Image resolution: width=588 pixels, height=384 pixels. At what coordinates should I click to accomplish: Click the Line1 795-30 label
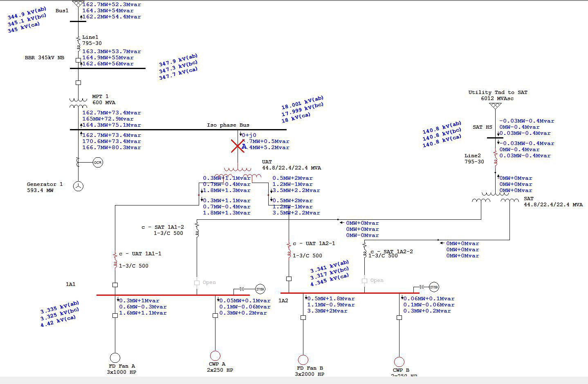pyautogui.click(x=90, y=40)
